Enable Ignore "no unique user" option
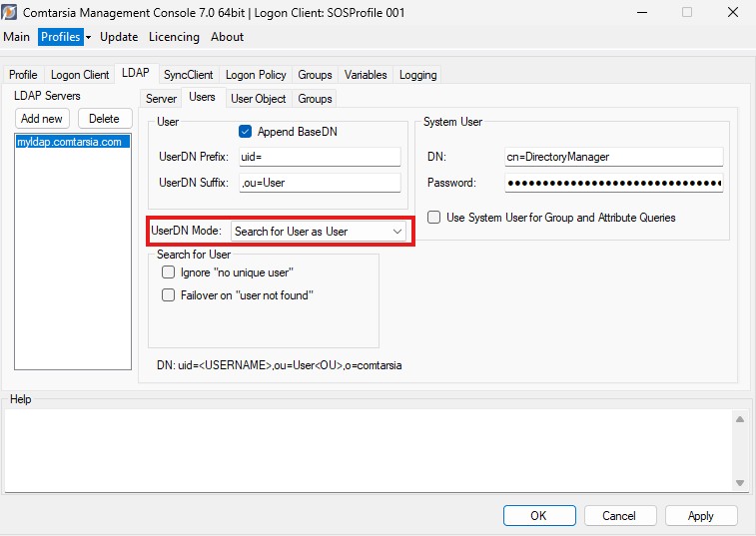The width and height of the screenshot is (756, 536). [168, 272]
